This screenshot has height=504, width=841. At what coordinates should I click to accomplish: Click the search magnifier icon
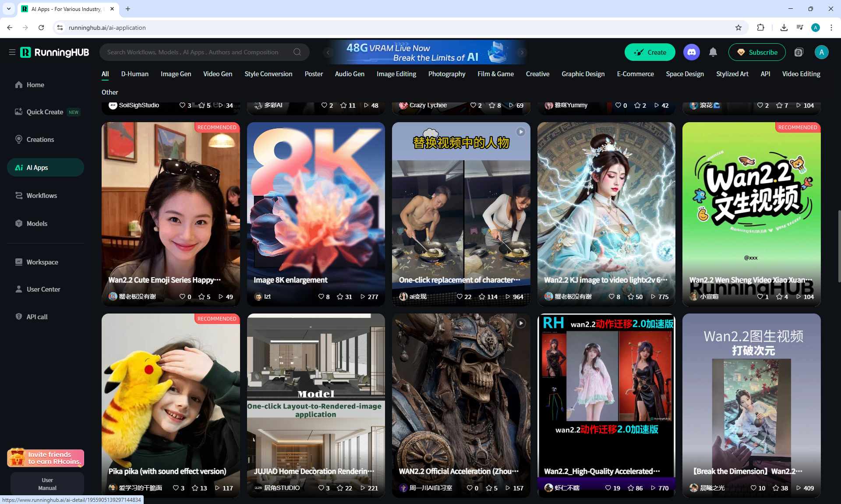click(x=297, y=52)
